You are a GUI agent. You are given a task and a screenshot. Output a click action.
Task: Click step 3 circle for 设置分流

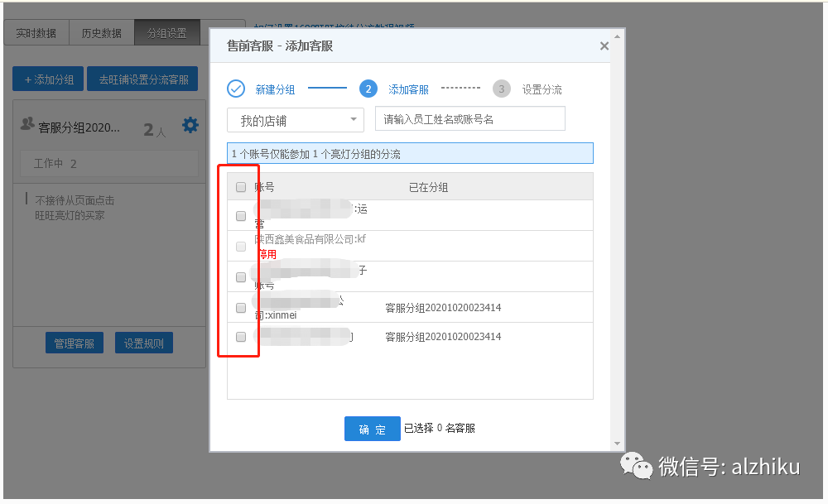tap(501, 89)
